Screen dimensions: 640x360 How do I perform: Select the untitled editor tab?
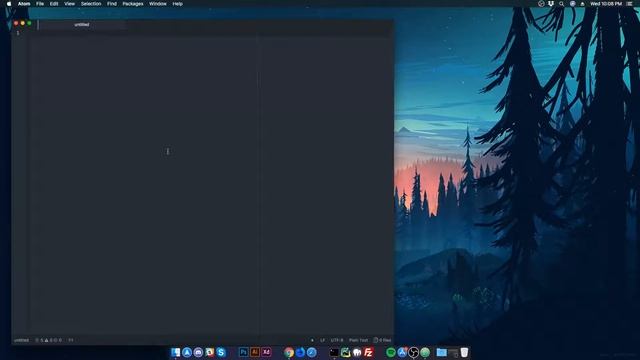point(82,24)
